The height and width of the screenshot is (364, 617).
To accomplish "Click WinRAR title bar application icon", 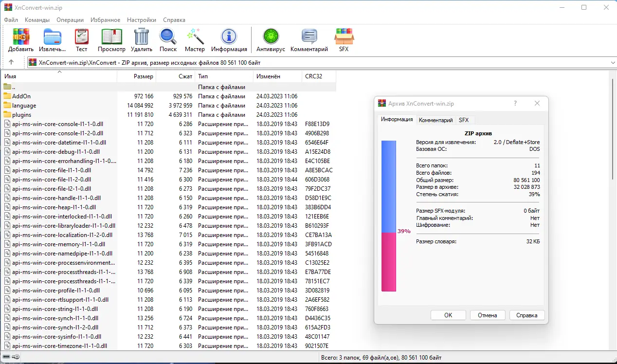I will (x=8, y=8).
